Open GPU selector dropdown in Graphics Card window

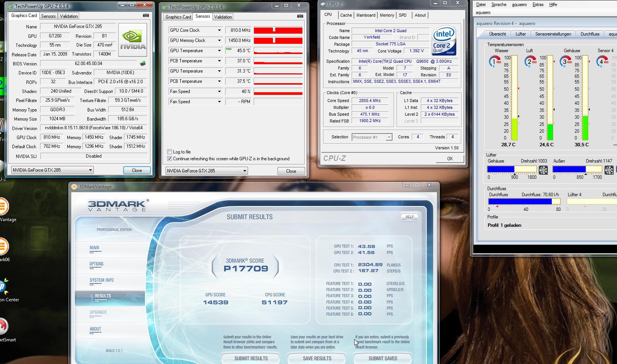(52, 170)
